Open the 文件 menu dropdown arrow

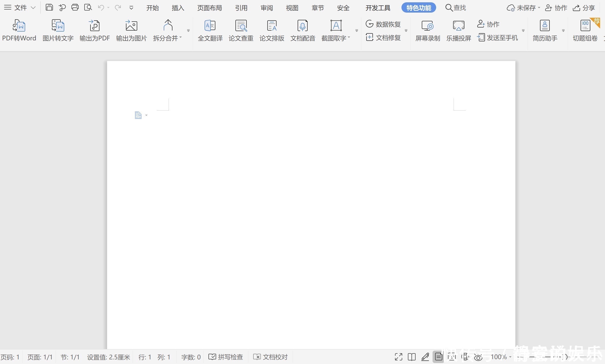(33, 8)
